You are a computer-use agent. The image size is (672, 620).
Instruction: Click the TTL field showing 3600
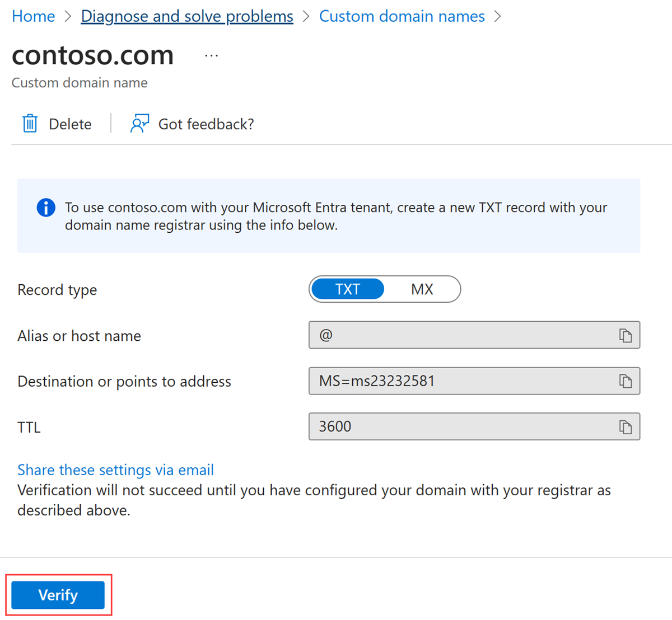pos(459,427)
